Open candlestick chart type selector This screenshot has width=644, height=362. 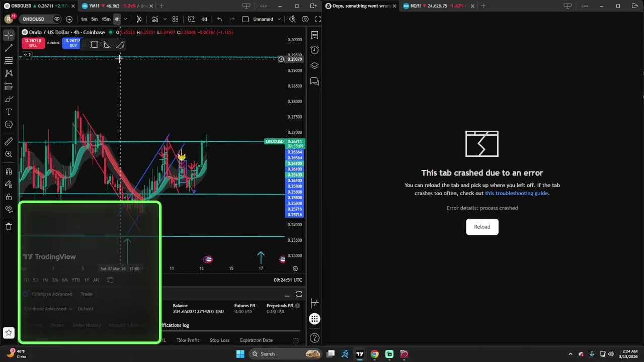click(139, 19)
